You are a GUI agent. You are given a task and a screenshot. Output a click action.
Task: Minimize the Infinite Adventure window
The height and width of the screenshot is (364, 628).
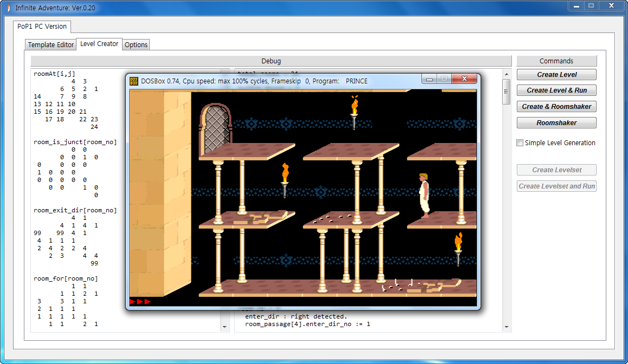tap(576, 5)
